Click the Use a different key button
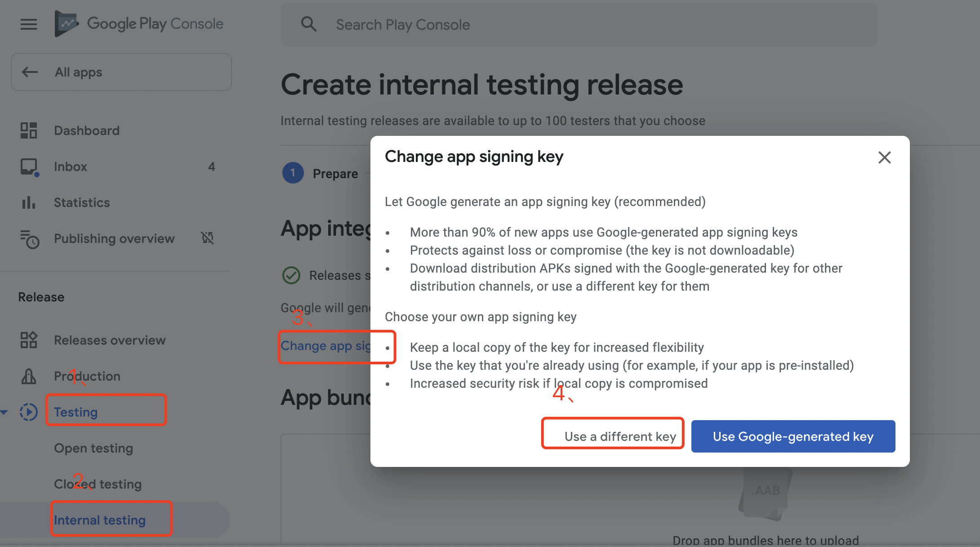The image size is (980, 547). pyautogui.click(x=612, y=436)
